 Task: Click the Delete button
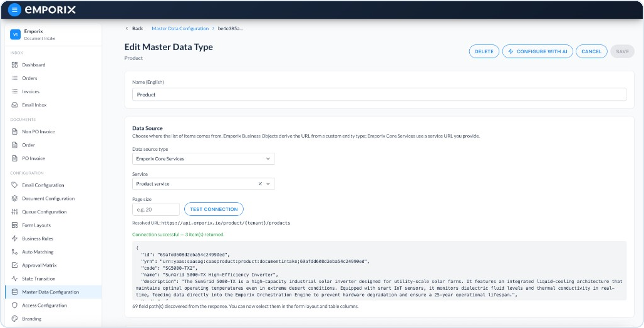tap(484, 52)
